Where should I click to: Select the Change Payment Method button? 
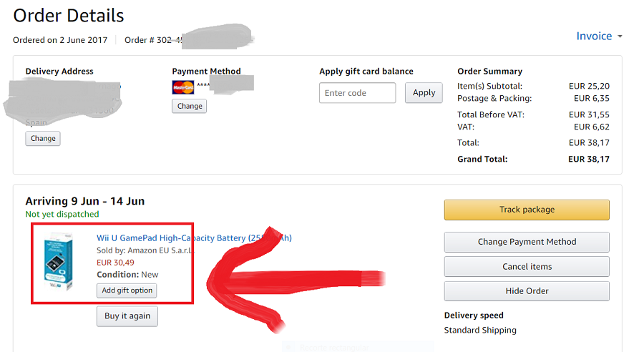coord(527,242)
